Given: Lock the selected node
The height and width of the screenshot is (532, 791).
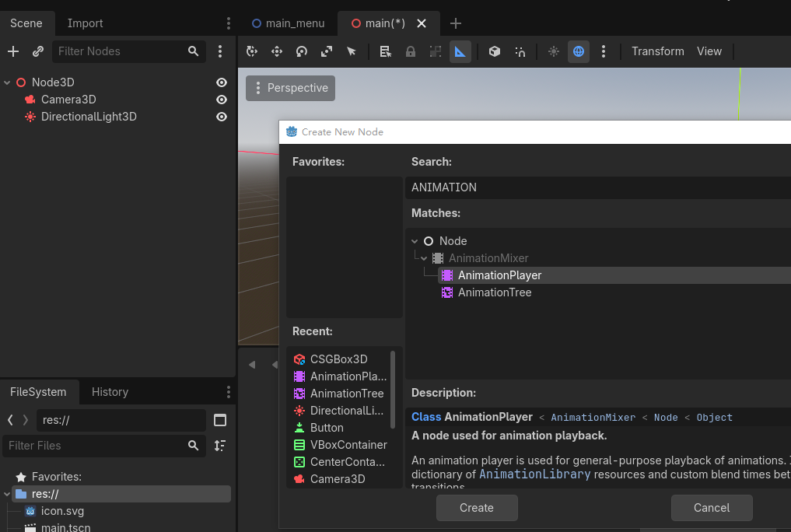Looking at the screenshot, I should (x=411, y=51).
